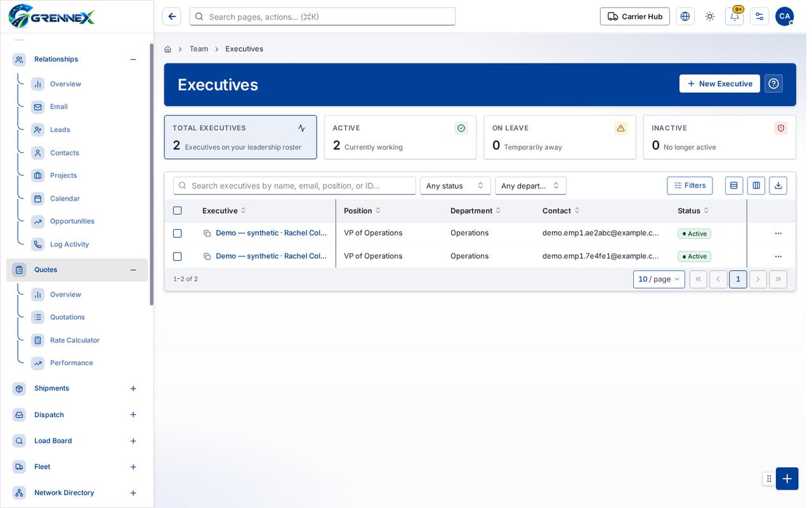The width and height of the screenshot is (812, 508).
Task: Focus the search executives input field
Action: click(295, 185)
